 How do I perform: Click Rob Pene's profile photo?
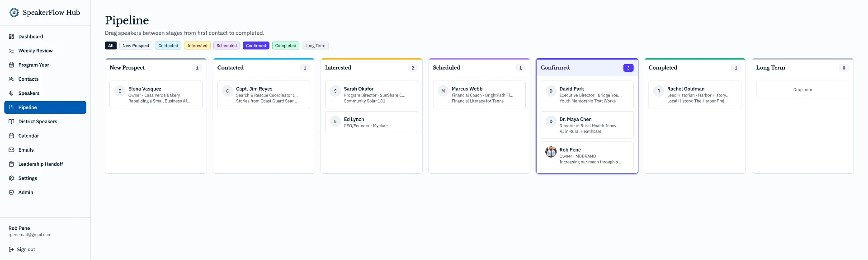click(x=551, y=152)
